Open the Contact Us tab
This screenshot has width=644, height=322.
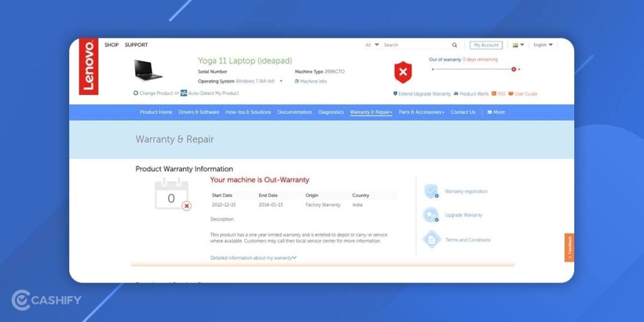click(x=463, y=112)
